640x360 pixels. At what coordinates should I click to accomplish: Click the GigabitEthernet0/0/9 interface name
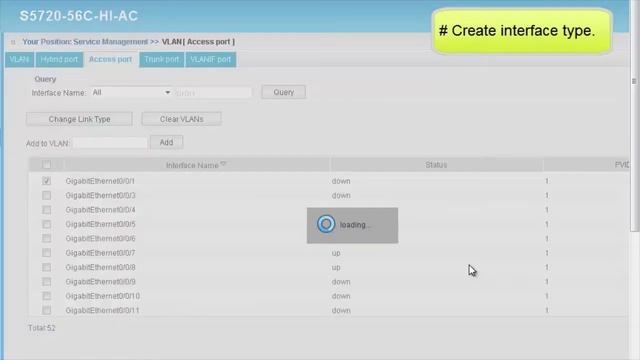pyautogui.click(x=100, y=282)
